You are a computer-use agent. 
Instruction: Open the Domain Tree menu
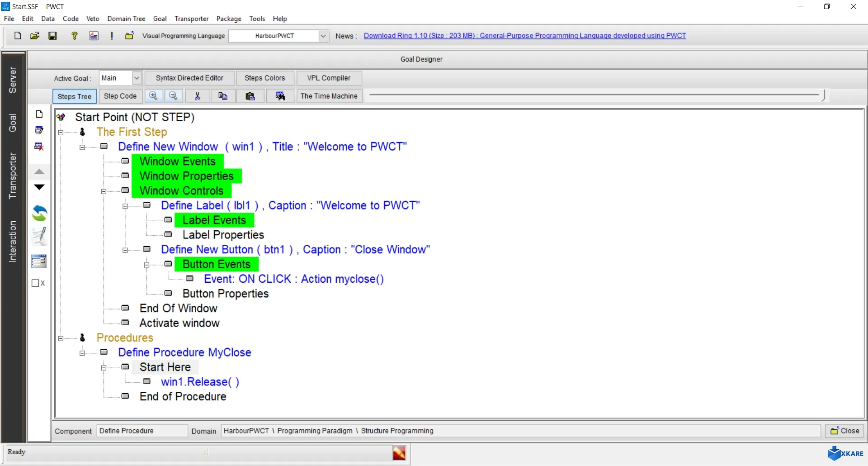[126, 19]
